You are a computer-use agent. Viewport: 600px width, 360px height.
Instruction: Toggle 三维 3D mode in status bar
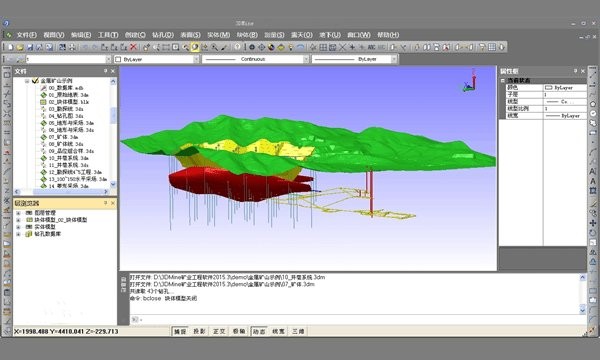pos(298,331)
